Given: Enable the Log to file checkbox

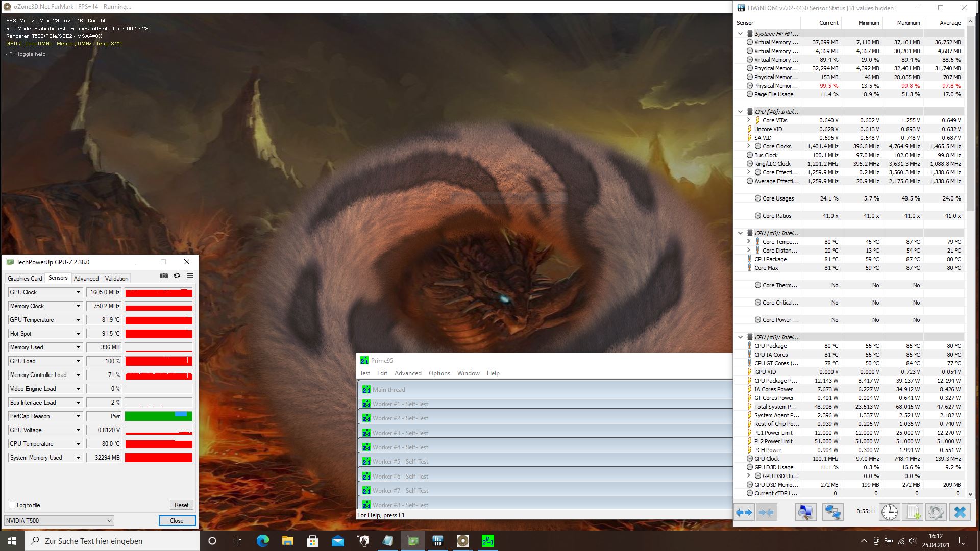Looking at the screenshot, I should click(12, 505).
